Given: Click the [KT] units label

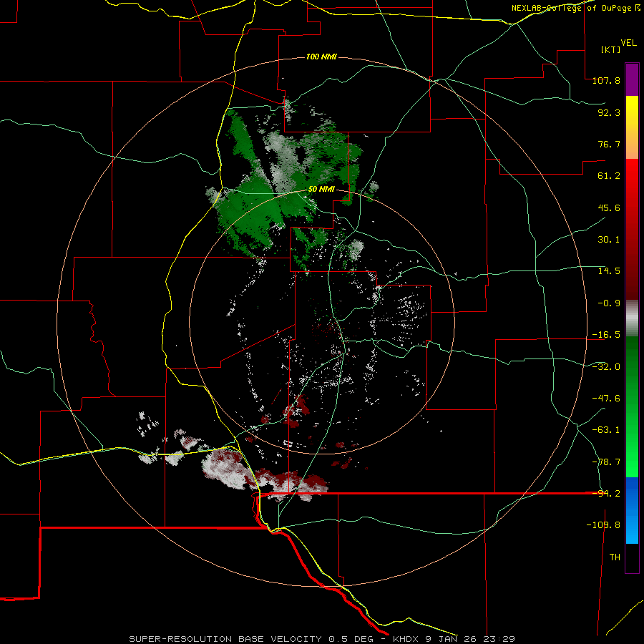Looking at the screenshot, I should [610, 49].
